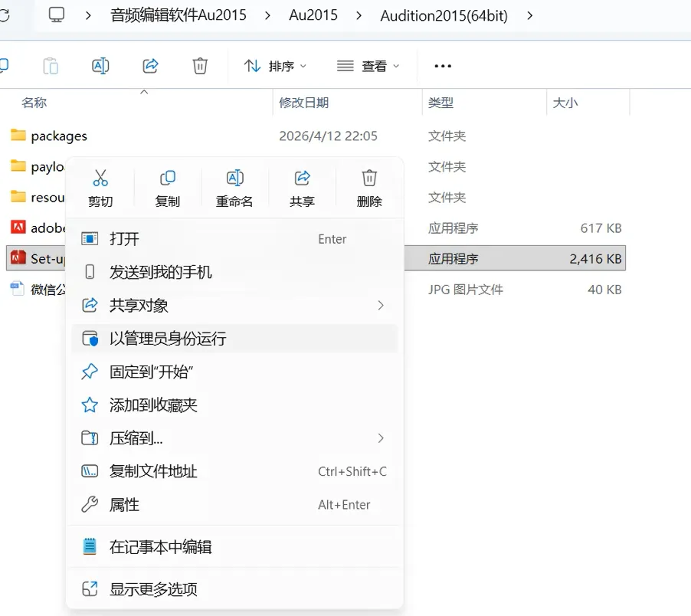
Task: Choose 复制文件地址 menu entry
Action: (x=234, y=471)
